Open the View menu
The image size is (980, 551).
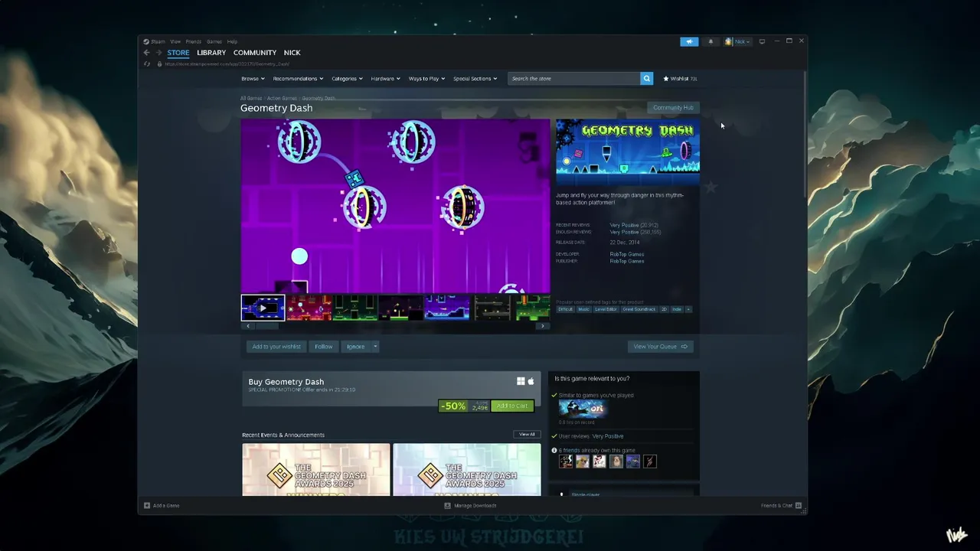coord(175,41)
